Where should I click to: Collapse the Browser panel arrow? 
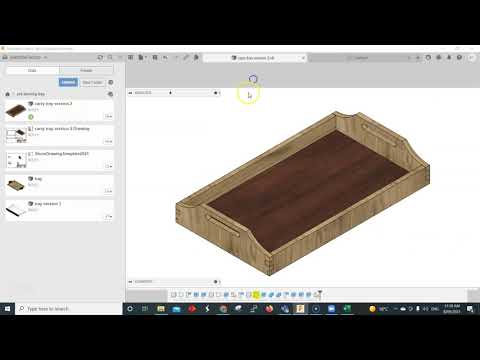click(130, 93)
